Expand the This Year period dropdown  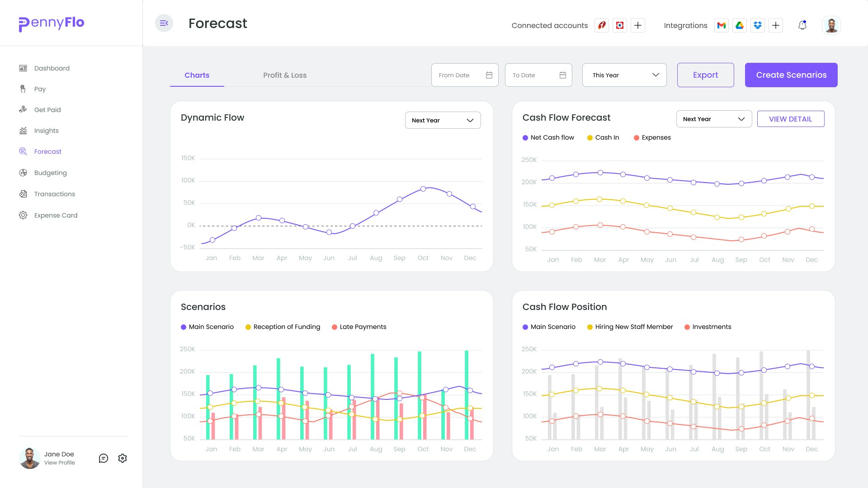(x=624, y=75)
